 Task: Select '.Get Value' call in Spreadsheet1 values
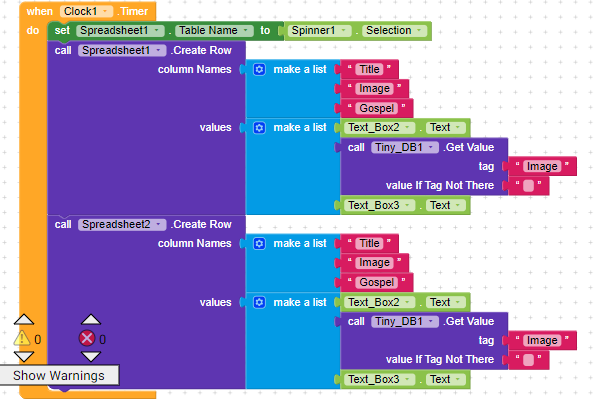(x=470, y=147)
